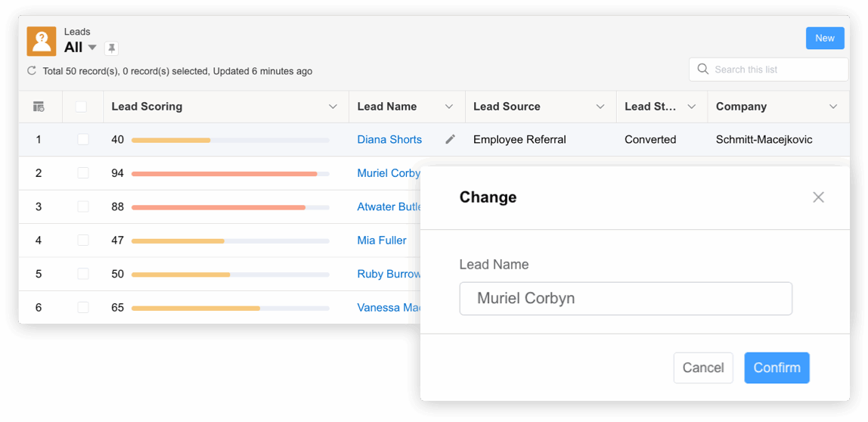Open the All list view dropdown
Image resolution: width=868 pixels, height=422 pixels.
pyautogui.click(x=92, y=48)
